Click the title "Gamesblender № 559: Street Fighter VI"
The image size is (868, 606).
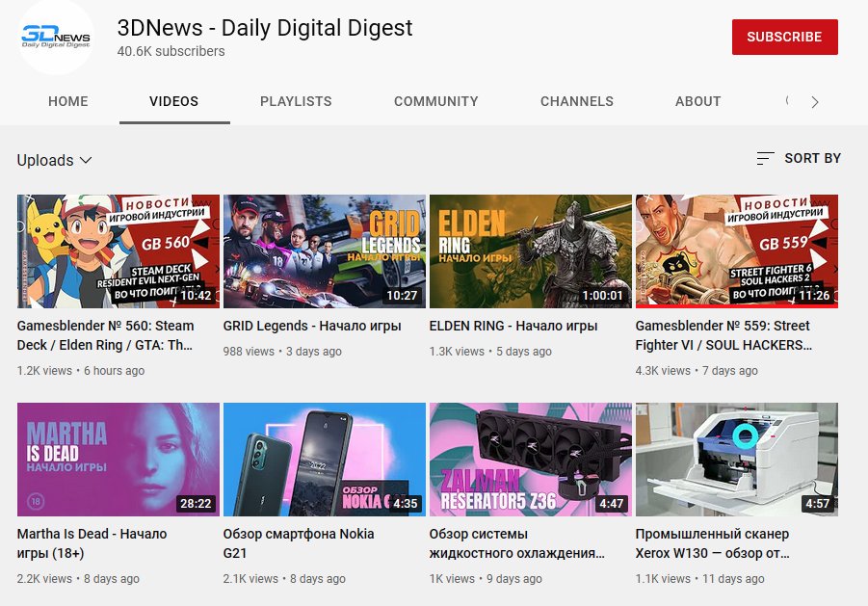[x=723, y=335]
